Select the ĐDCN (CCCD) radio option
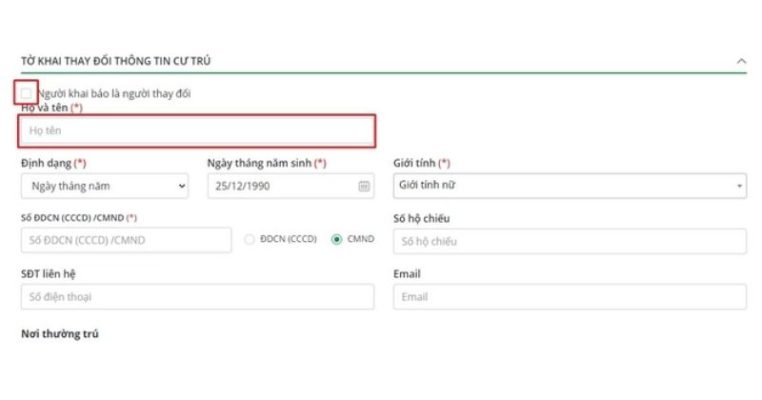762x400 pixels. click(250, 240)
